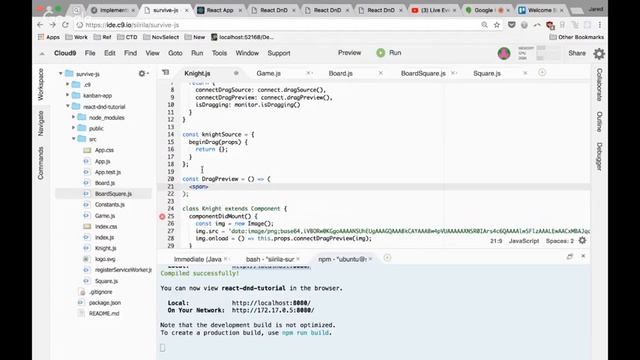Open App.css in the file tree
Screen dimensions: 640x360
pos(104,150)
